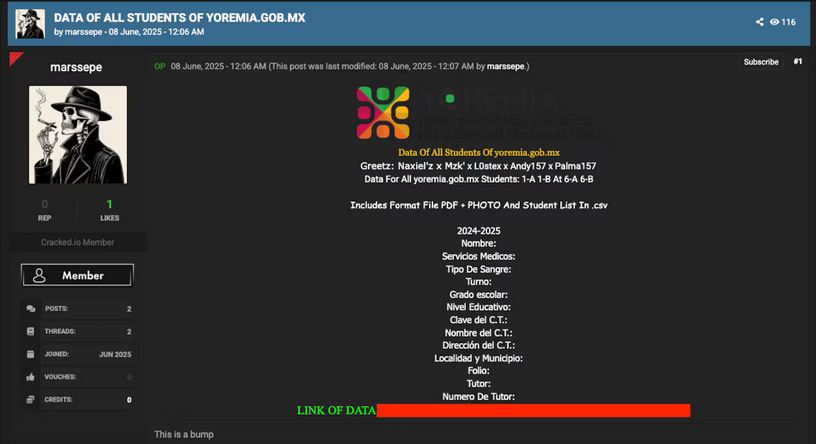Image resolution: width=816 pixels, height=444 pixels.
Task: Click the 'This is a bump' signature
Action: (x=184, y=434)
